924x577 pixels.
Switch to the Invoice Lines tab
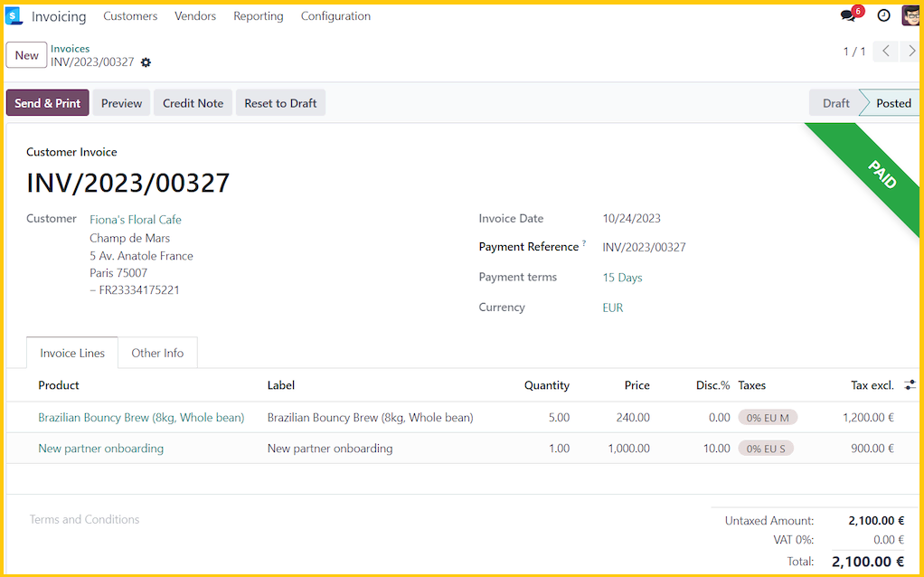72,353
